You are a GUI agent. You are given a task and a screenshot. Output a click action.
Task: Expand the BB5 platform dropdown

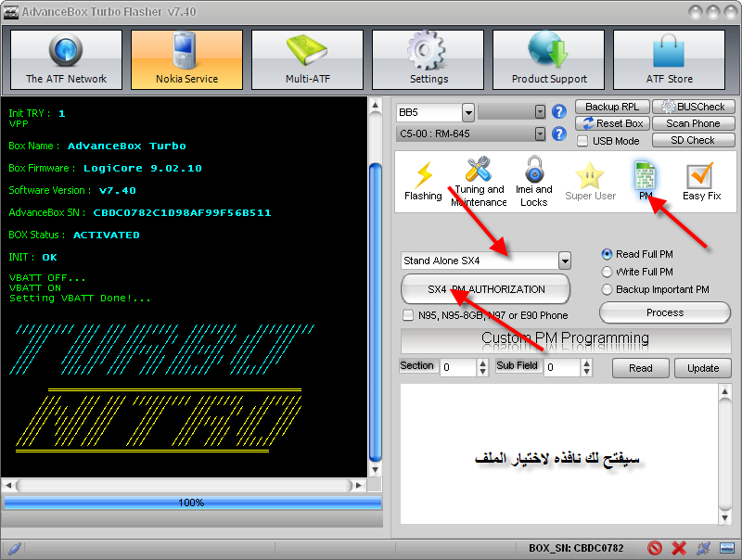[468, 112]
